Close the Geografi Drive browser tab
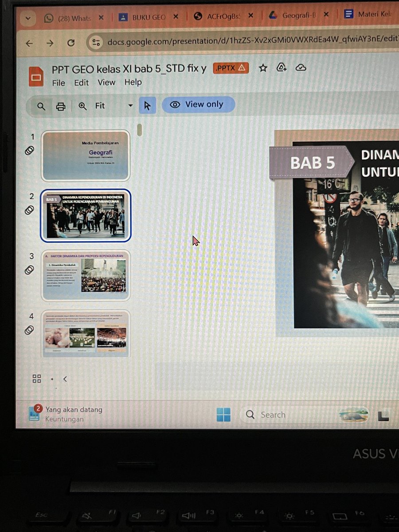 click(326, 15)
